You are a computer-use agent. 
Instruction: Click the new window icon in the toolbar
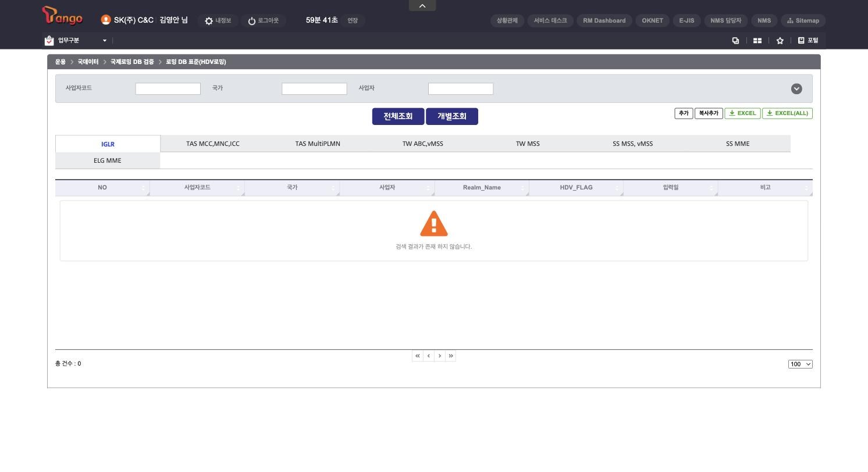735,40
